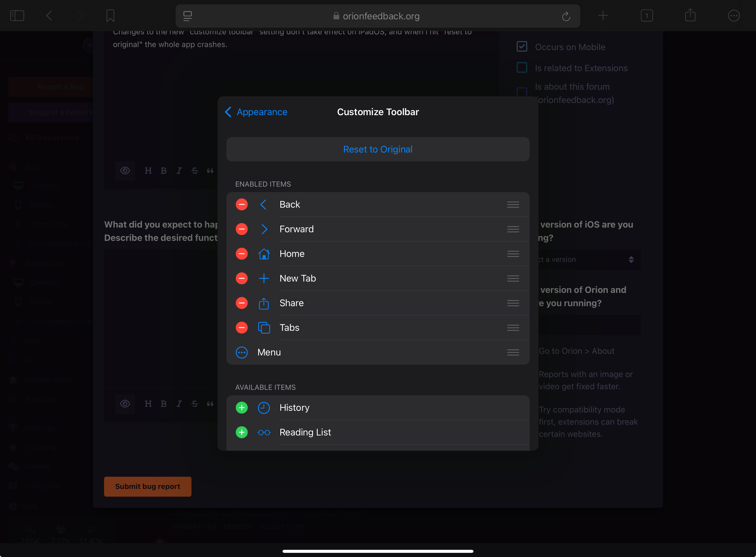Toggle preview eye icon in editor

[125, 171]
